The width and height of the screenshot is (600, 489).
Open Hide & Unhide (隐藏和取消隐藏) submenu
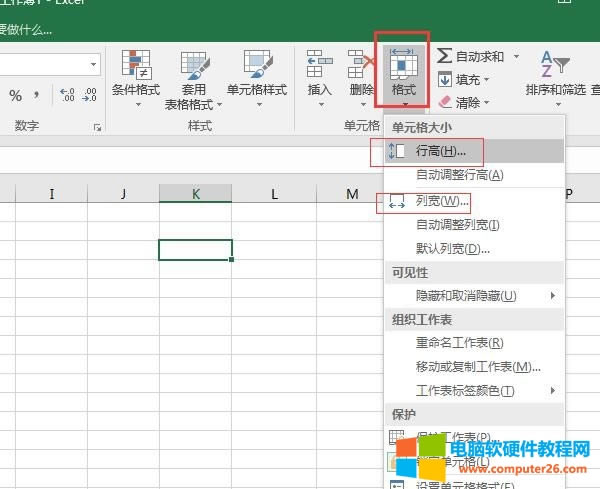point(466,296)
